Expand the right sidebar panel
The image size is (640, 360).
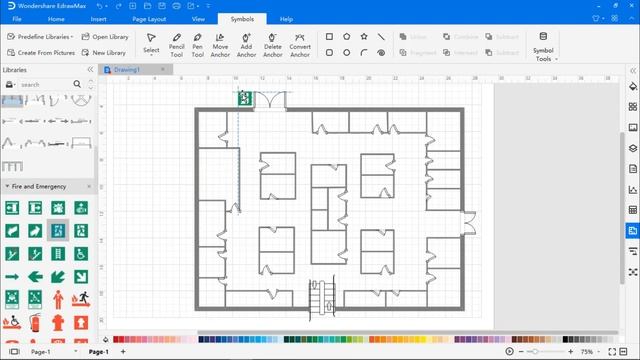[x=633, y=70]
